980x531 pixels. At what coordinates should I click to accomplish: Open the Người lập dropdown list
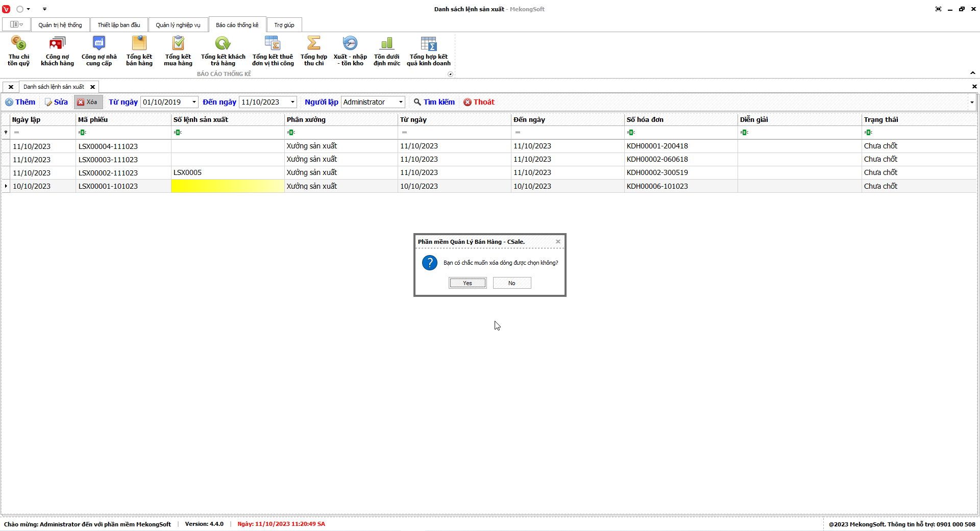[x=401, y=102]
